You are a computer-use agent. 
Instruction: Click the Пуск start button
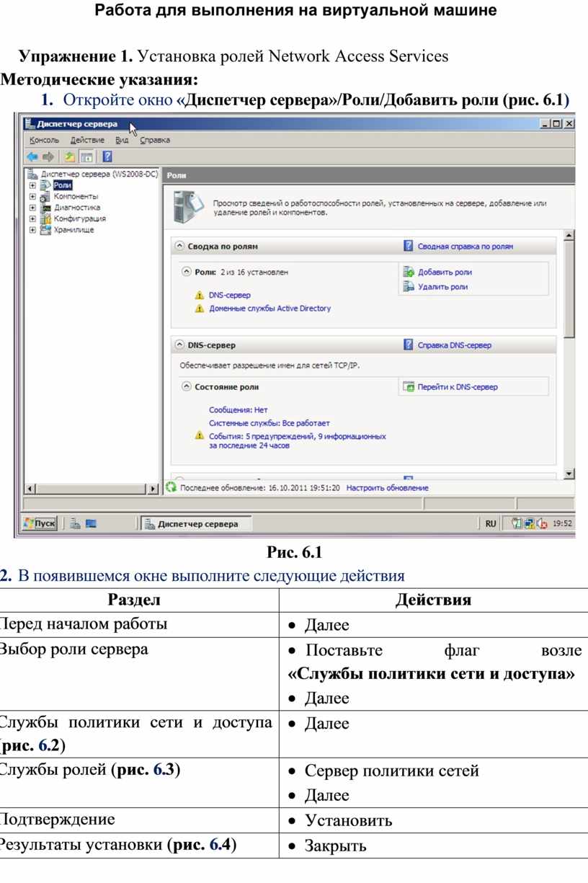39,524
